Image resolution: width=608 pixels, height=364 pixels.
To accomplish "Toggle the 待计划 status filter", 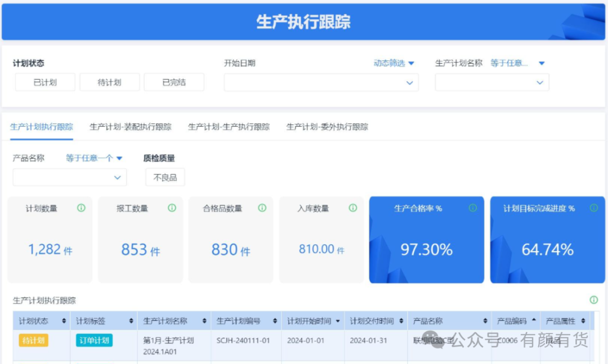I will coord(109,82).
